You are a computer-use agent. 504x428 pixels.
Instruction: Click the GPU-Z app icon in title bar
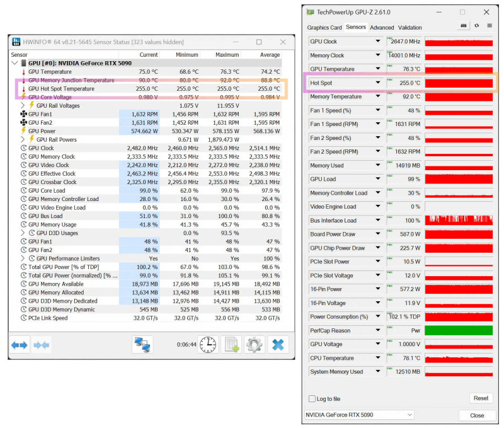click(x=310, y=12)
